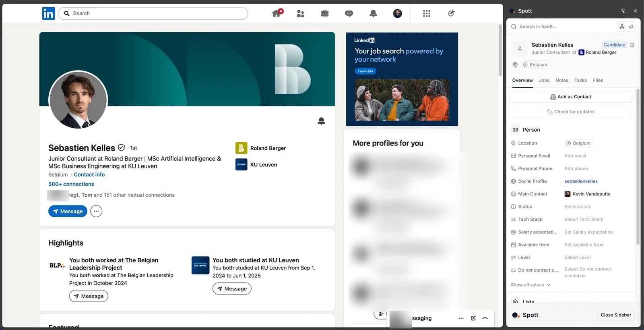Open messaging overlay options ellipsis
Viewport: 644px width, 330px height.
tap(461, 318)
